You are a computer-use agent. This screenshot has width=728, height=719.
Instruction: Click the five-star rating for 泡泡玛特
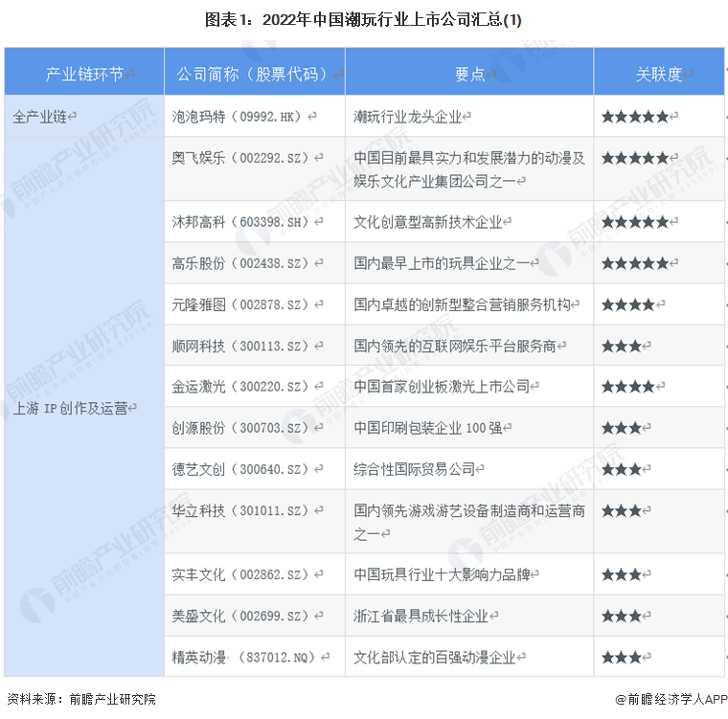635,117
